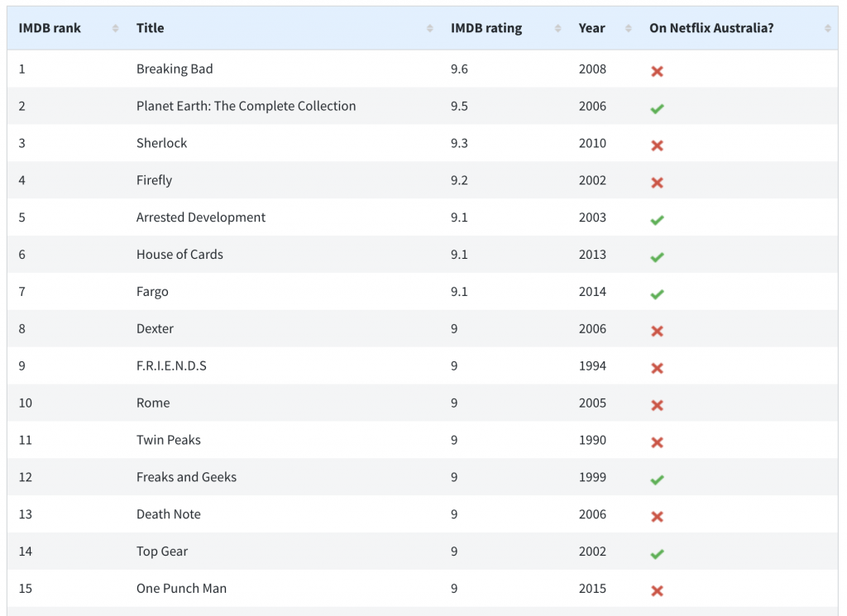Click the Freaks and Geeks title
847x616 pixels.
186,477
